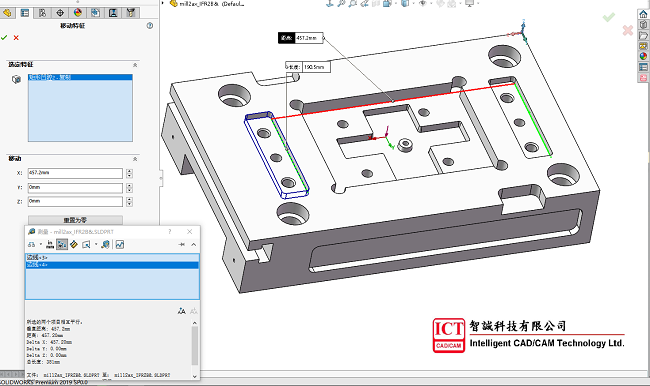
Task: Toggle measurement history graph icon
Action: pos(120,245)
